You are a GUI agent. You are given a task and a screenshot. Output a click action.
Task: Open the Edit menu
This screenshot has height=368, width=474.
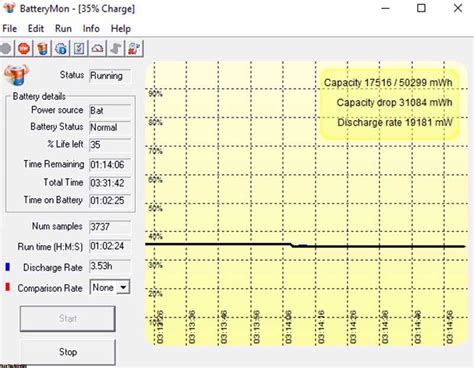coord(36,29)
